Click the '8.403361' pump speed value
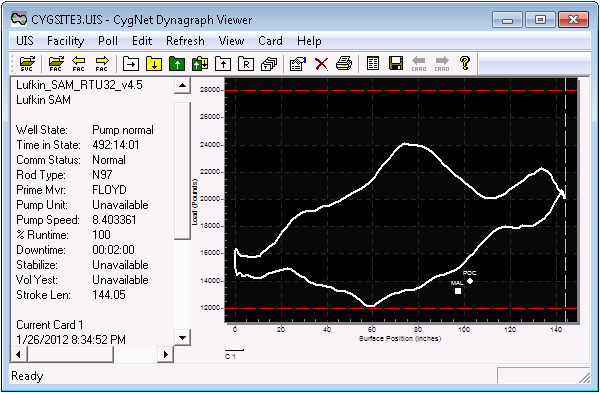600x393 pixels. click(x=114, y=220)
